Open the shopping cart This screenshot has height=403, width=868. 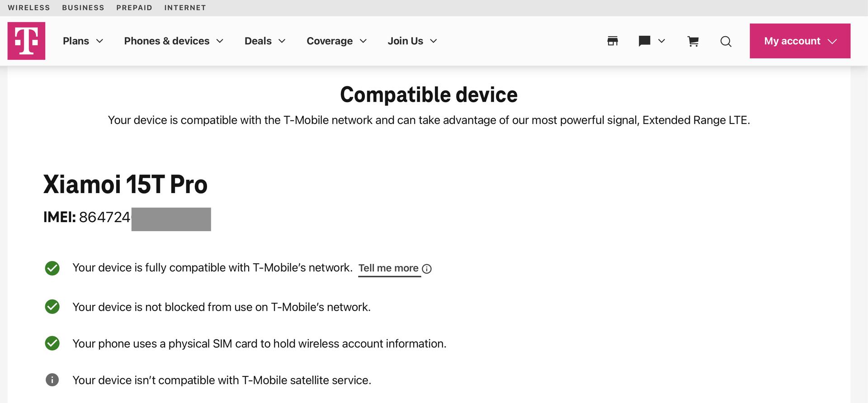click(693, 42)
